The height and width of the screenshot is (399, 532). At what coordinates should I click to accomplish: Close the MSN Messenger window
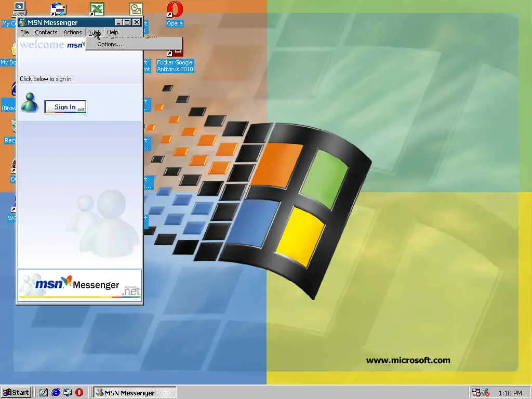point(137,22)
